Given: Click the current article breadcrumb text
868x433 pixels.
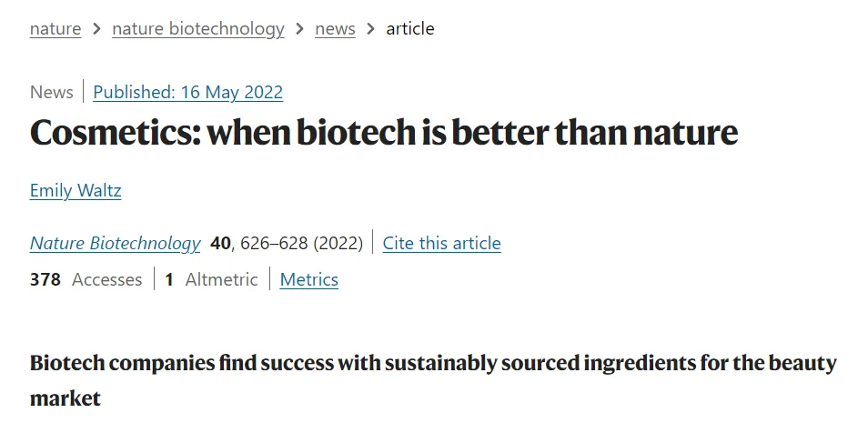Looking at the screenshot, I should 410,29.
